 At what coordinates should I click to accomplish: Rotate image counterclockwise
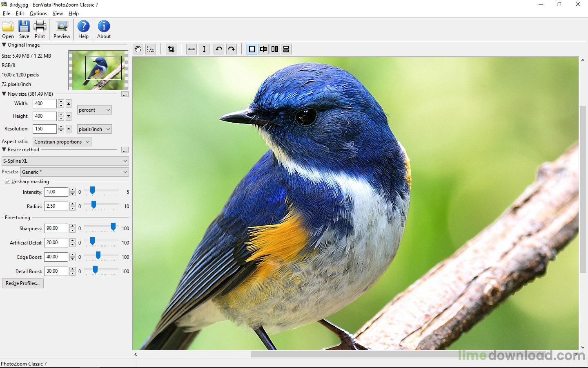click(x=219, y=49)
